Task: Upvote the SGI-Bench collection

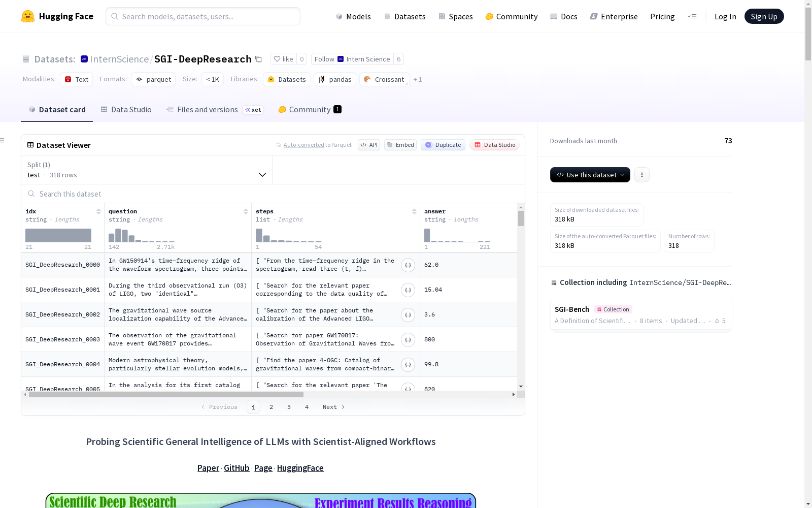Action: click(720, 321)
